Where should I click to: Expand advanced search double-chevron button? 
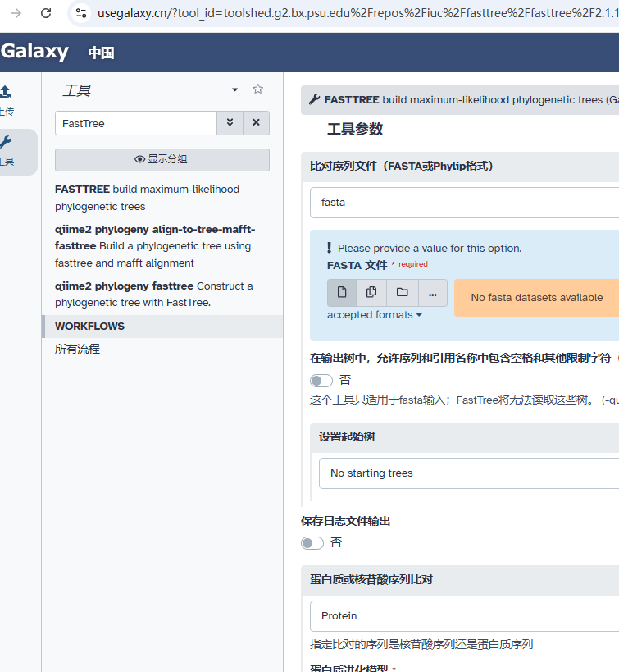(x=230, y=123)
